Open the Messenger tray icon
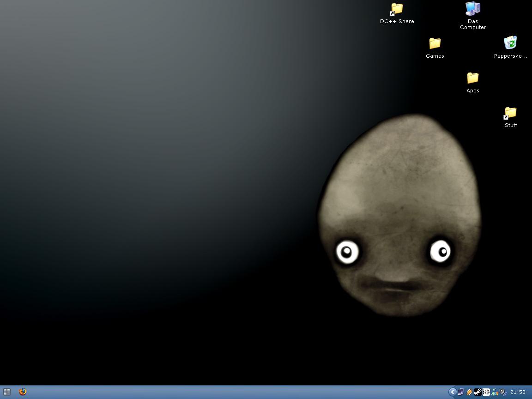This screenshot has width=532, height=399. pyautogui.click(x=494, y=392)
